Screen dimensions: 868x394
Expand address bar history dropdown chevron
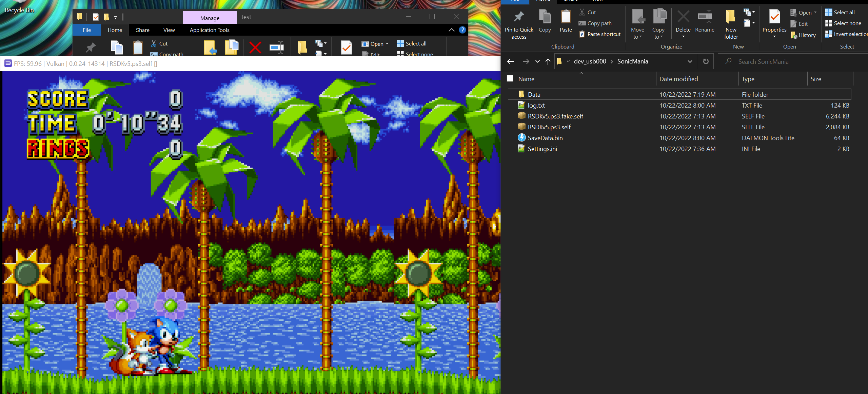pyautogui.click(x=690, y=61)
